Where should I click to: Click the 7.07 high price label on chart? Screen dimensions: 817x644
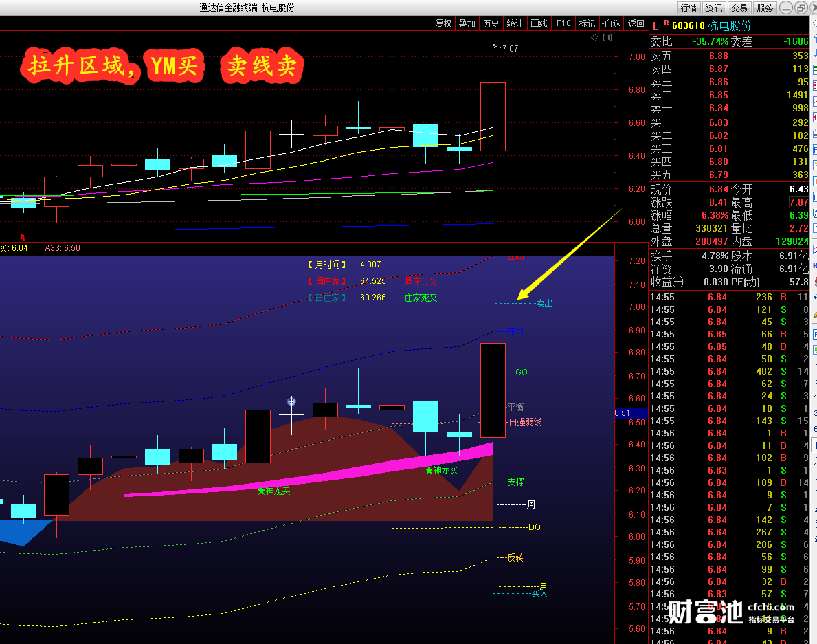click(x=510, y=49)
